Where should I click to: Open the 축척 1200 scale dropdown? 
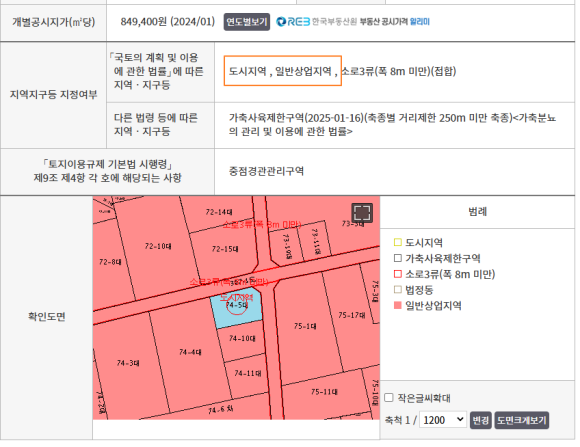click(443, 420)
